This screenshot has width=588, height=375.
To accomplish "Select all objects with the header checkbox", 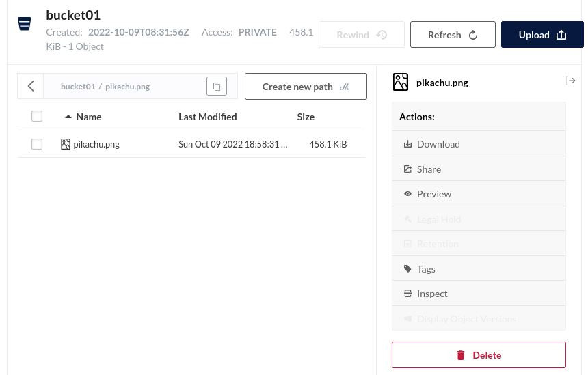I will click(37, 117).
